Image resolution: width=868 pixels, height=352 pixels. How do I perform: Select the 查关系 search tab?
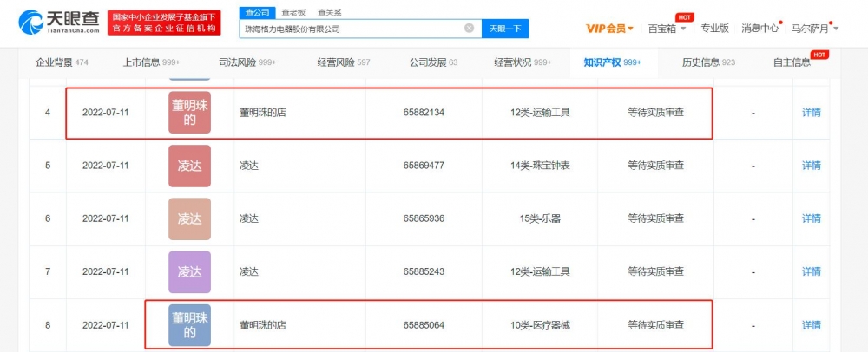point(330,12)
